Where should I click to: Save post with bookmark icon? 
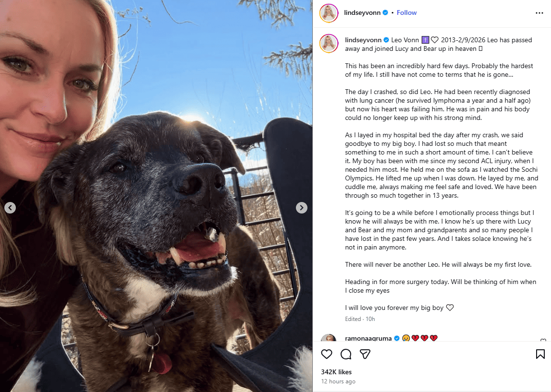[x=540, y=354]
